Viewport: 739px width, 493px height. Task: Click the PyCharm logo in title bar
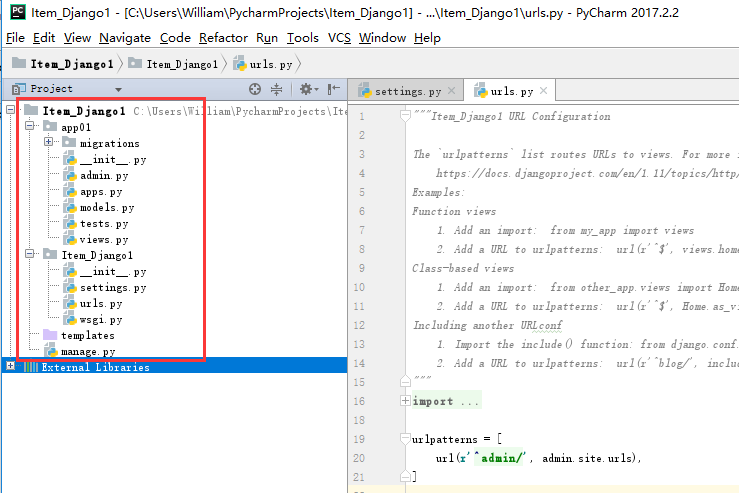pyautogui.click(x=18, y=12)
